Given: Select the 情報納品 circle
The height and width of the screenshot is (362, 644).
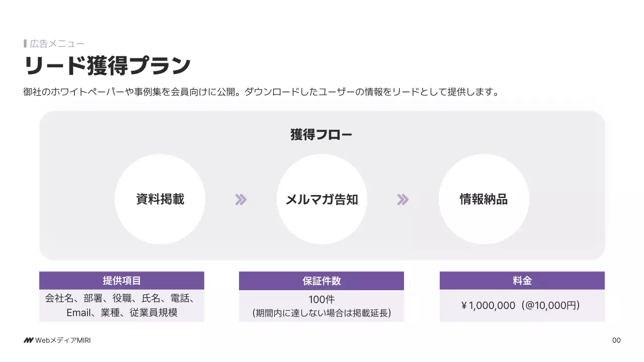Looking at the screenshot, I should pos(484,199).
